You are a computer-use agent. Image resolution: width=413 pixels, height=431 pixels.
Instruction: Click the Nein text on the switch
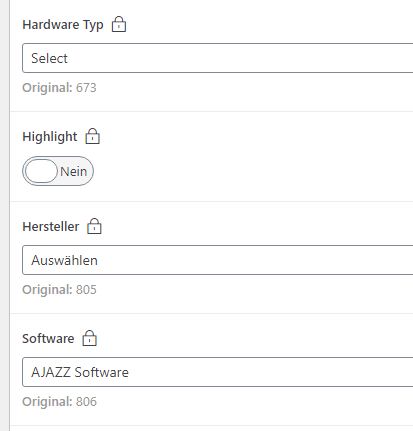73,172
